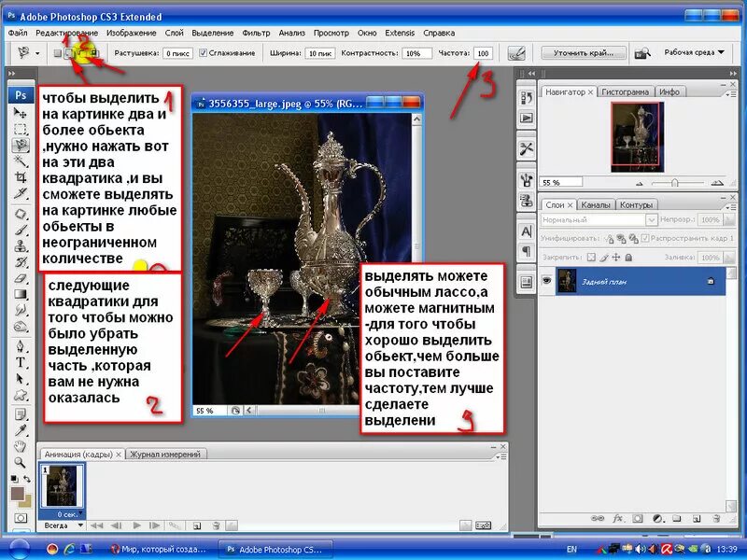Select the Clone Stamp tool
Viewport: 747px width, 560px height.
20,246
